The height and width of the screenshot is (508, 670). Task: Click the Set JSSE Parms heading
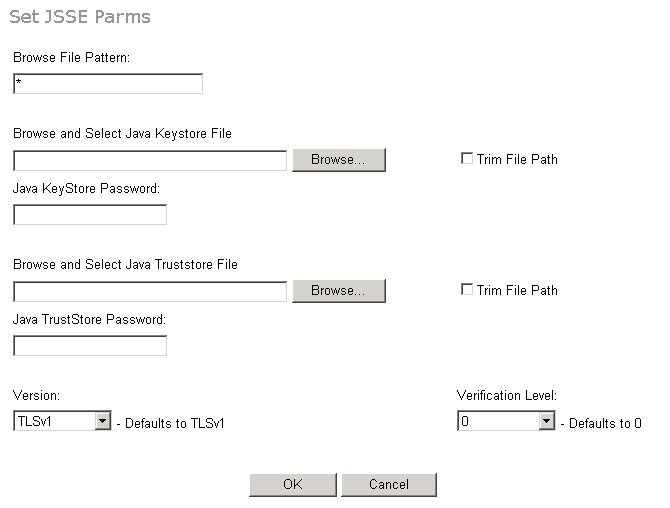(80, 17)
